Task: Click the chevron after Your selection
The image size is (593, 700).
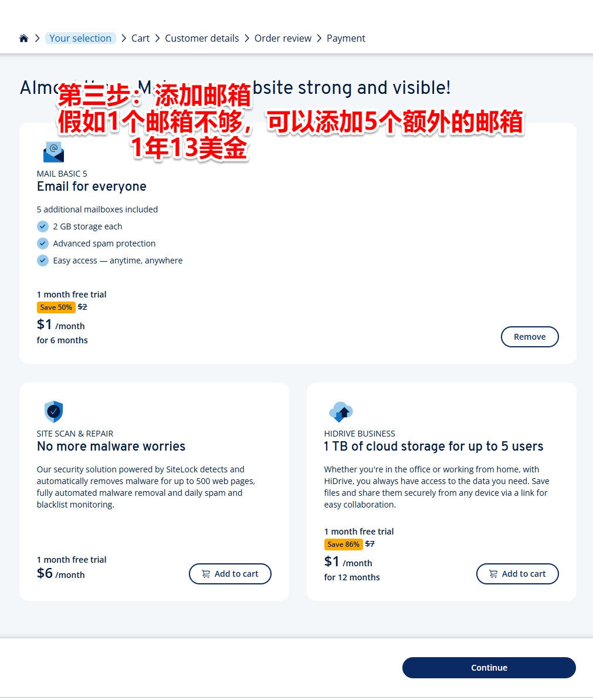Action: click(124, 38)
